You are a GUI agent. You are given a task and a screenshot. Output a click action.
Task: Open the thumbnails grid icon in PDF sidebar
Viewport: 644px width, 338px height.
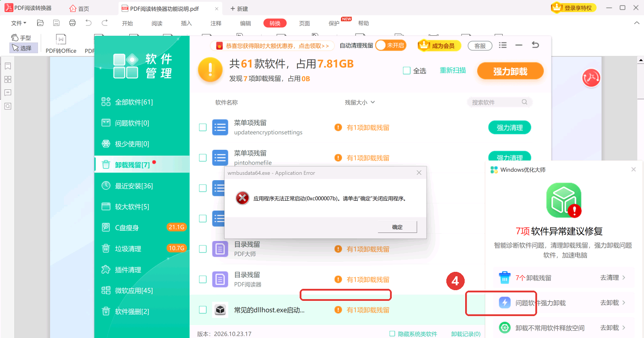[8, 80]
